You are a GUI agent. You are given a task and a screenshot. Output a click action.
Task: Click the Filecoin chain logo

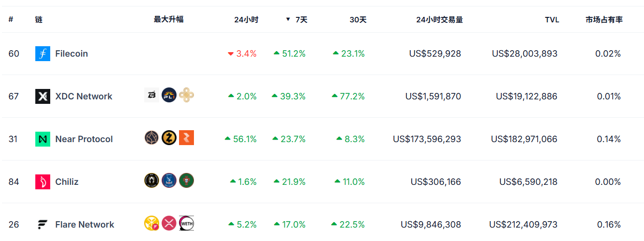(x=43, y=54)
